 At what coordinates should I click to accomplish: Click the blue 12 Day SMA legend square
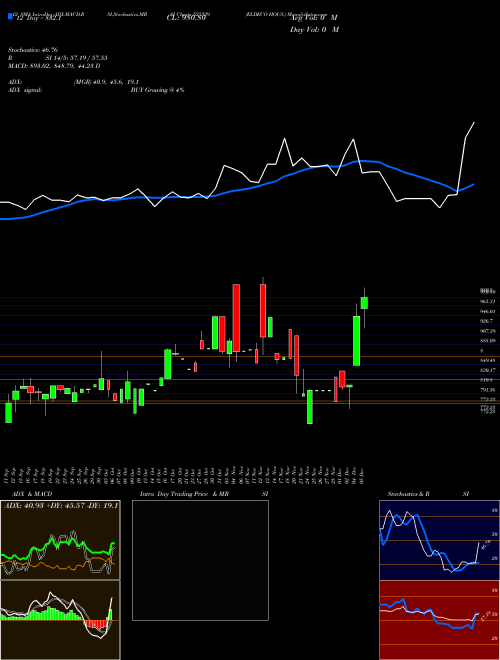[x=10, y=16]
